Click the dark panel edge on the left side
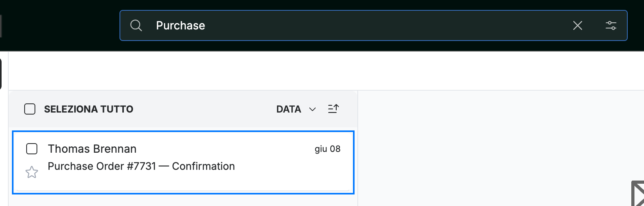Image resolution: width=644 pixels, height=206 pixels. pyautogui.click(x=1, y=74)
